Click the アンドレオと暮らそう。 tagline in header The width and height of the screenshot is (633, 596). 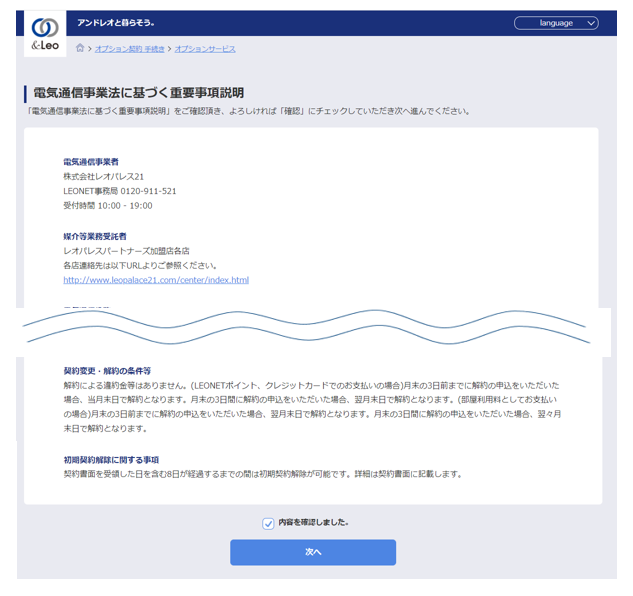click(116, 22)
